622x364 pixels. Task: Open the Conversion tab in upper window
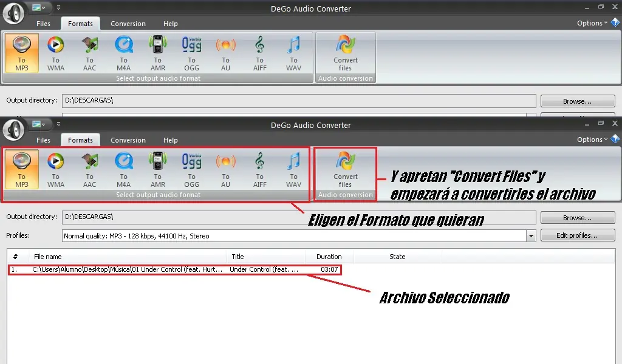(x=128, y=24)
